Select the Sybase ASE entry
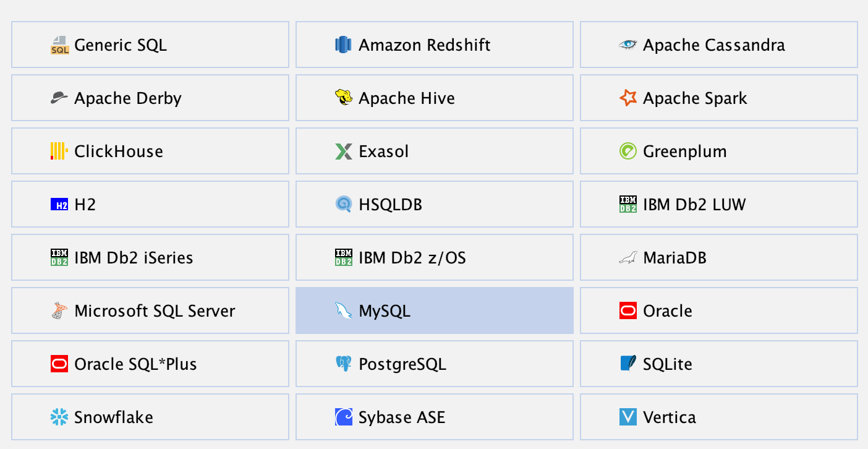This screenshot has height=449, width=868. tap(435, 417)
